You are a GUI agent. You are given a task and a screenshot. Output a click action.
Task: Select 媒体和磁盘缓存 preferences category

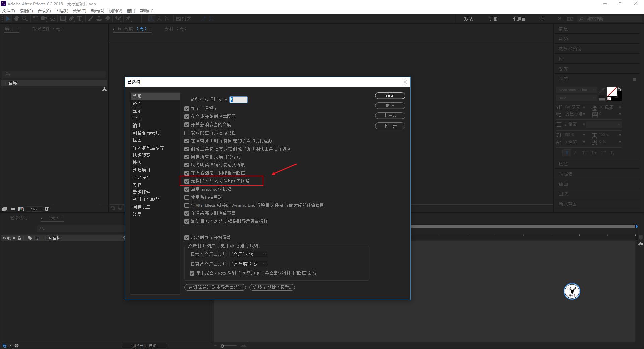point(148,148)
